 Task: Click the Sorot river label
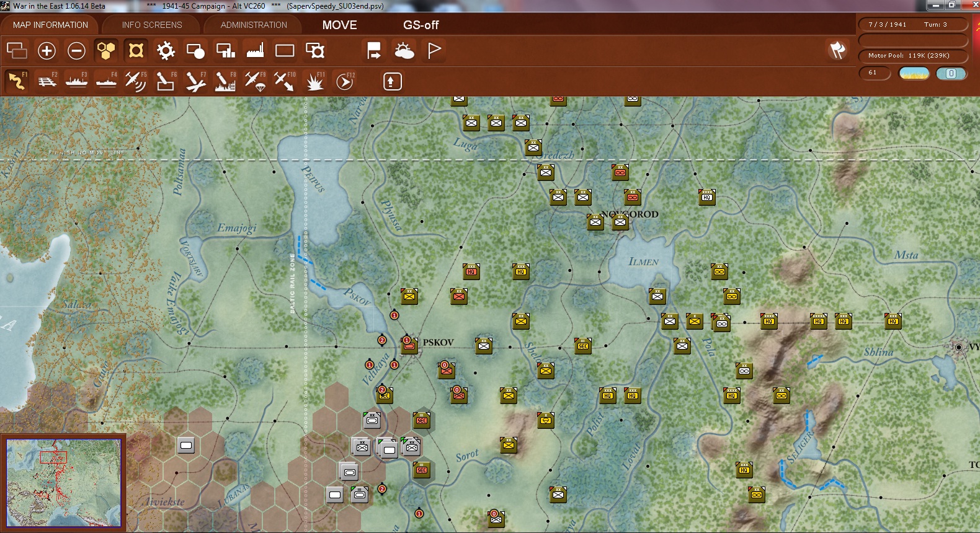(467, 456)
